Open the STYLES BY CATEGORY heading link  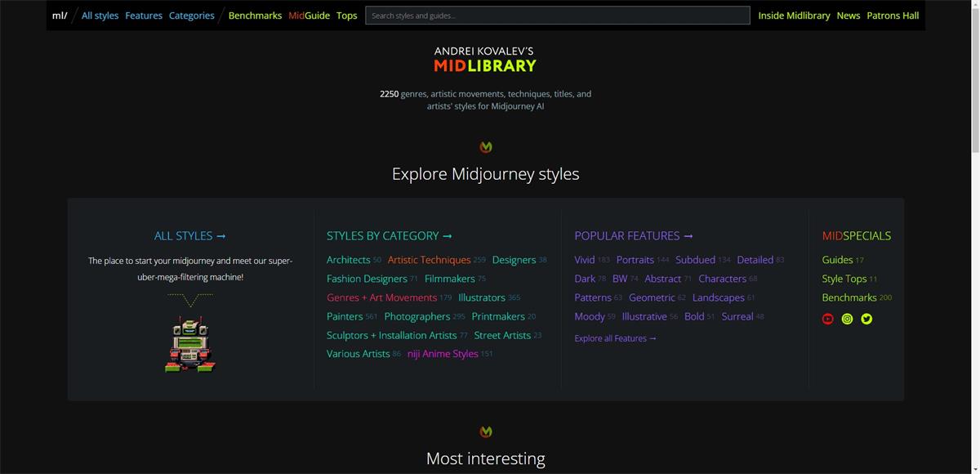(x=389, y=235)
